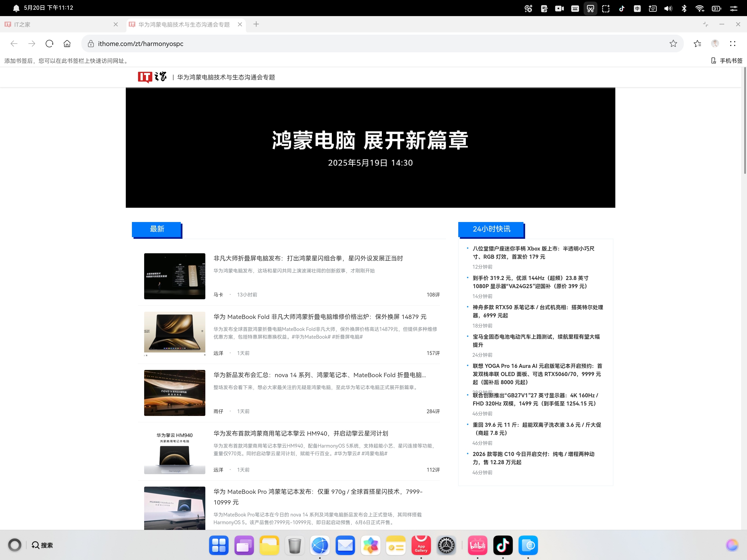747x560 pixels.
Task: Open news 宝马全固态电池电动汽车上路测试
Action: (536, 340)
